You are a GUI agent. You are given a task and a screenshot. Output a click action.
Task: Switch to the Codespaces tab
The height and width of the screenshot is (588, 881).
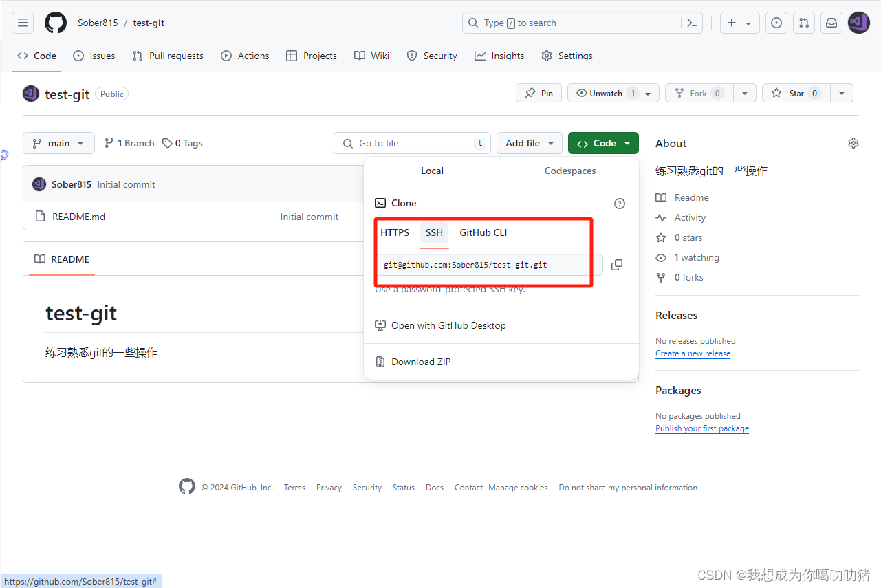(x=570, y=171)
